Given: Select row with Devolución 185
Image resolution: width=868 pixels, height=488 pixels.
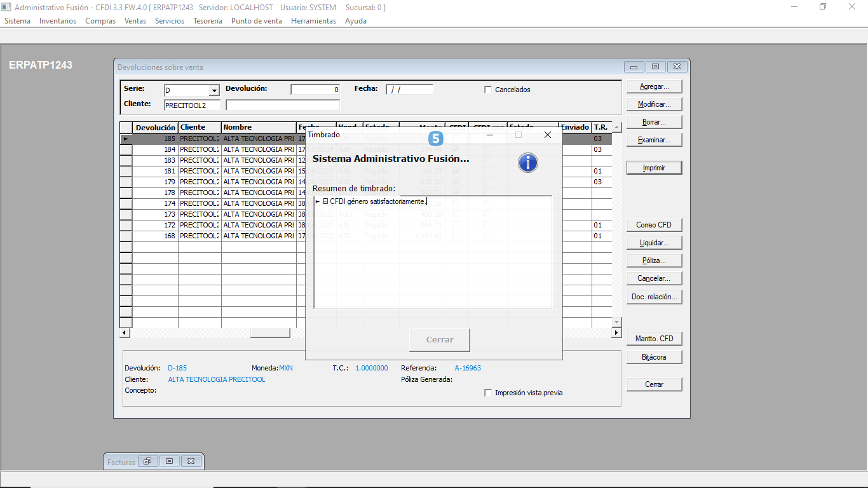Looking at the screenshot, I should coord(366,139).
